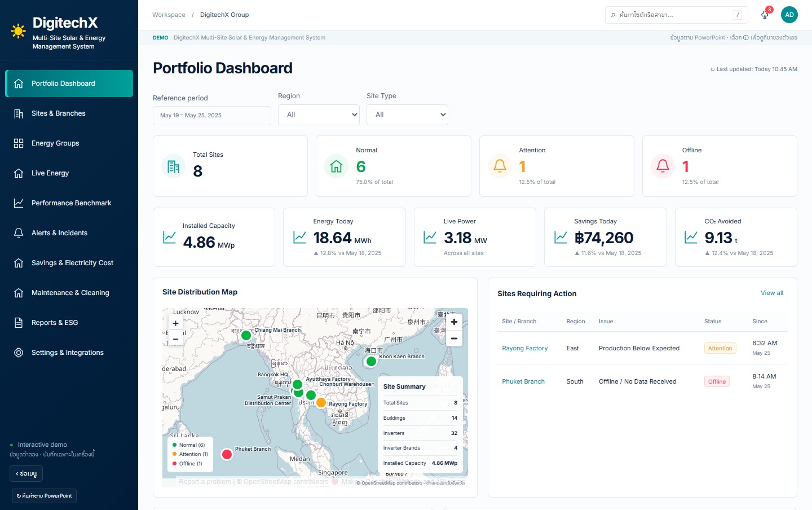Screen dimensions: 812x510
Task: Click the View all link
Action: pos(772,293)
